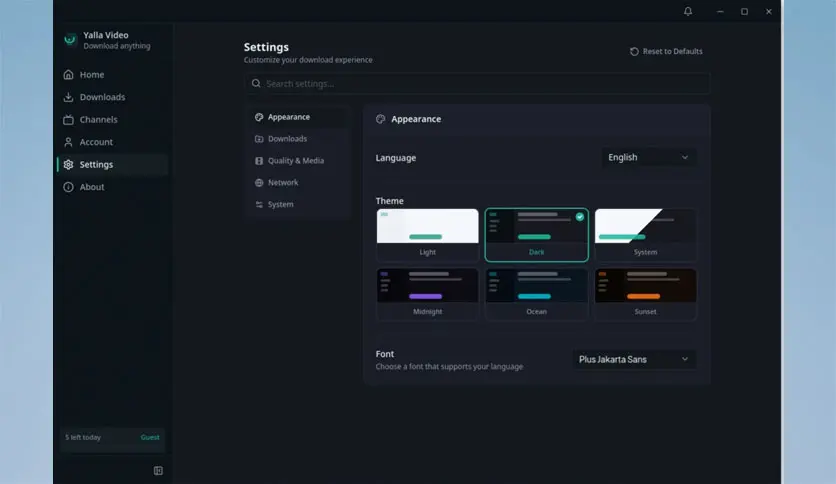
Task: Click the Language setting label
Action: pyautogui.click(x=396, y=158)
